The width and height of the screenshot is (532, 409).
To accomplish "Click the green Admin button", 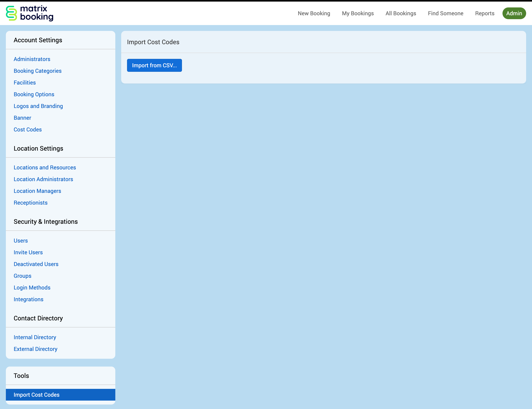I will [x=514, y=13].
